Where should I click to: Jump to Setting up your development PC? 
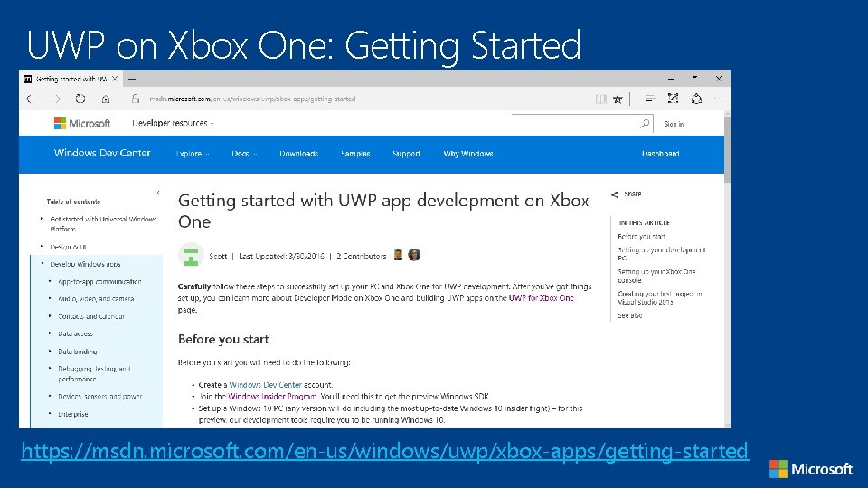pyautogui.click(x=662, y=254)
